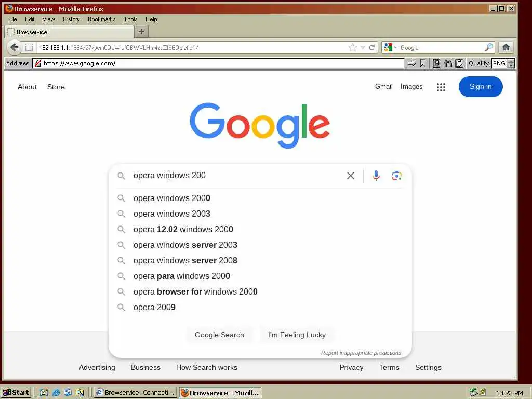Open the Terms footer link
Screen dimensions: 532x399
[x=389, y=367]
